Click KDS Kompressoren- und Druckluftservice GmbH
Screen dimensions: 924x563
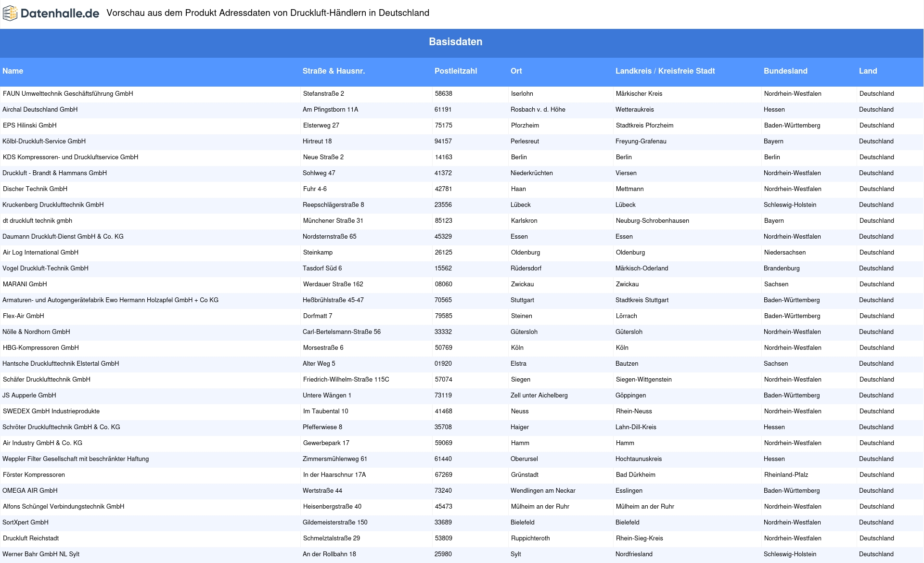(71, 157)
